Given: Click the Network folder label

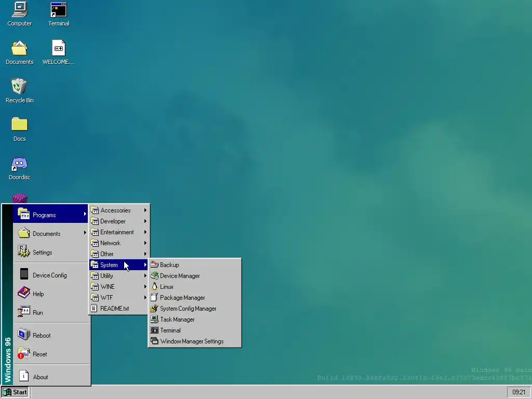Looking at the screenshot, I should (x=110, y=243).
